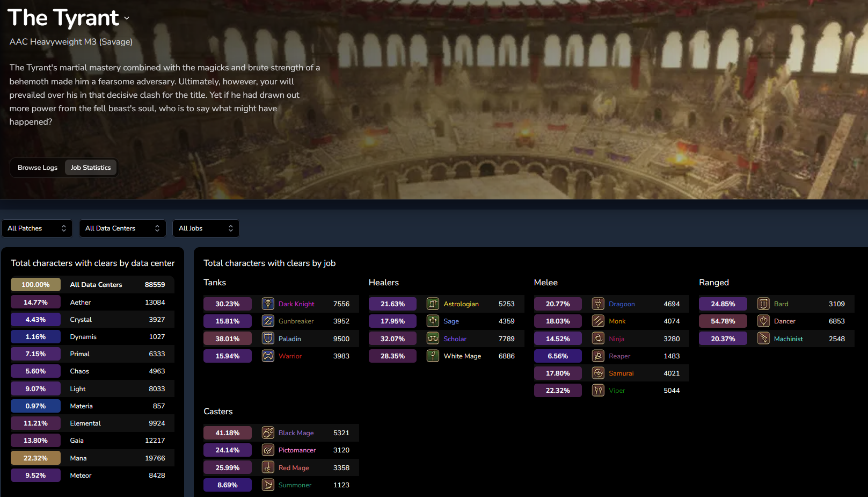
Task: Switch to Browse Logs tab
Action: pos(38,168)
